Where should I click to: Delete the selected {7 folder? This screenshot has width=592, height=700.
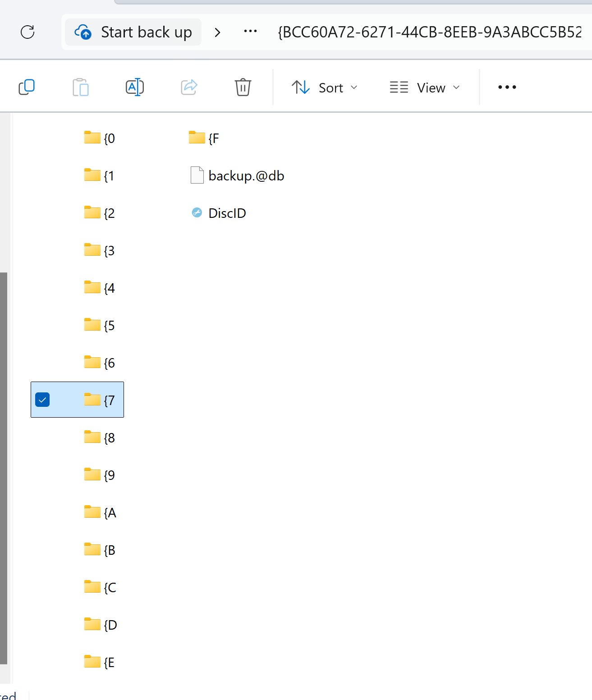(243, 87)
